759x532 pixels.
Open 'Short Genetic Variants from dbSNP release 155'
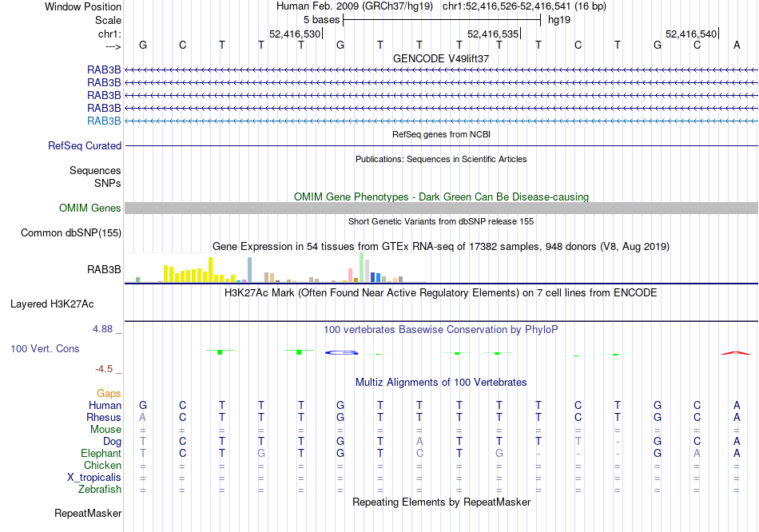click(441, 221)
